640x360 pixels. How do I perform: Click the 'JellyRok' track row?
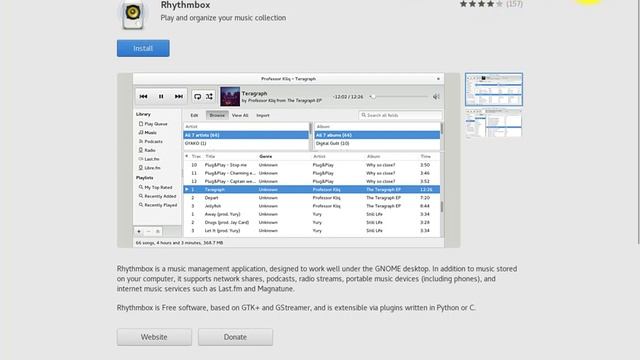point(312,206)
